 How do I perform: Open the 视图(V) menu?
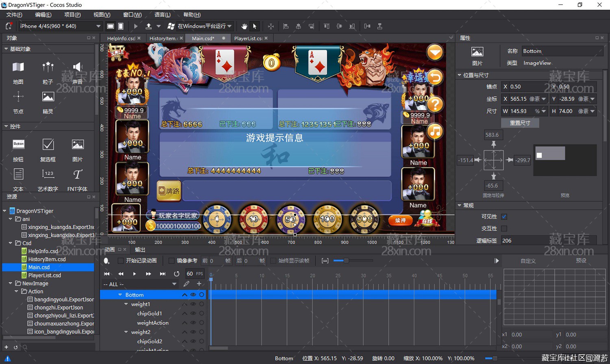point(102,15)
